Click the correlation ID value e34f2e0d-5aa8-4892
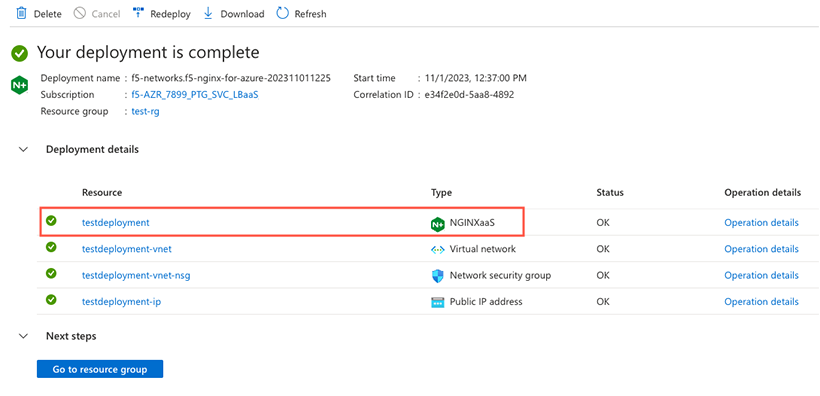 (469, 95)
